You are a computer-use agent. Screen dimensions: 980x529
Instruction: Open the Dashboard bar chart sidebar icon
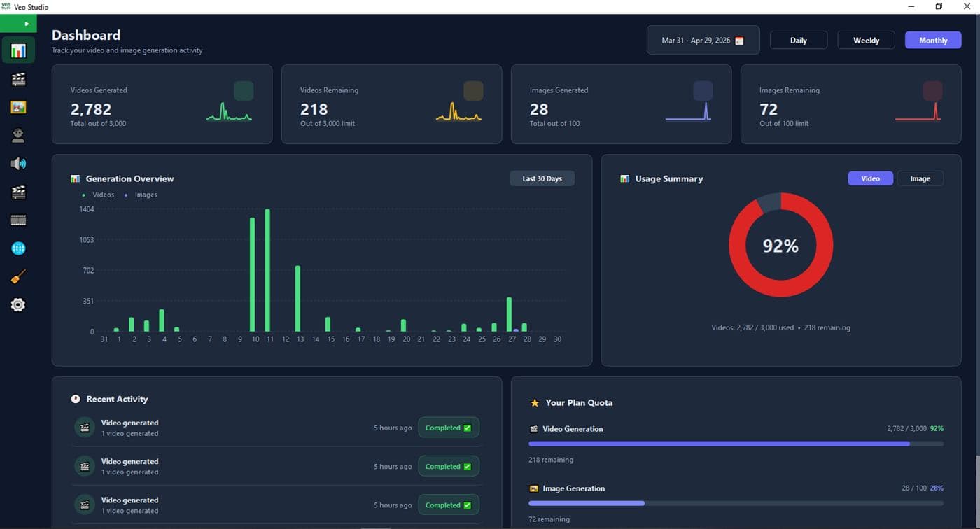(x=18, y=50)
